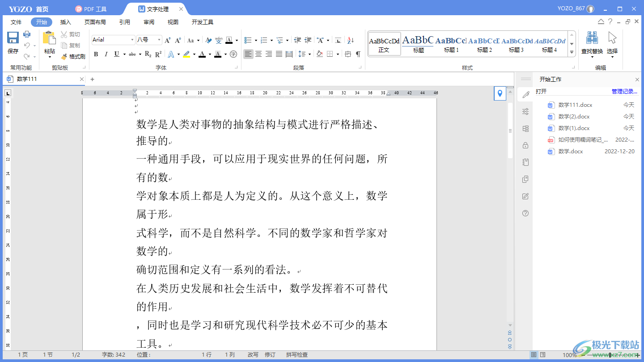Open the Font group dialog launcher
The width and height of the screenshot is (644, 362).
click(237, 67)
